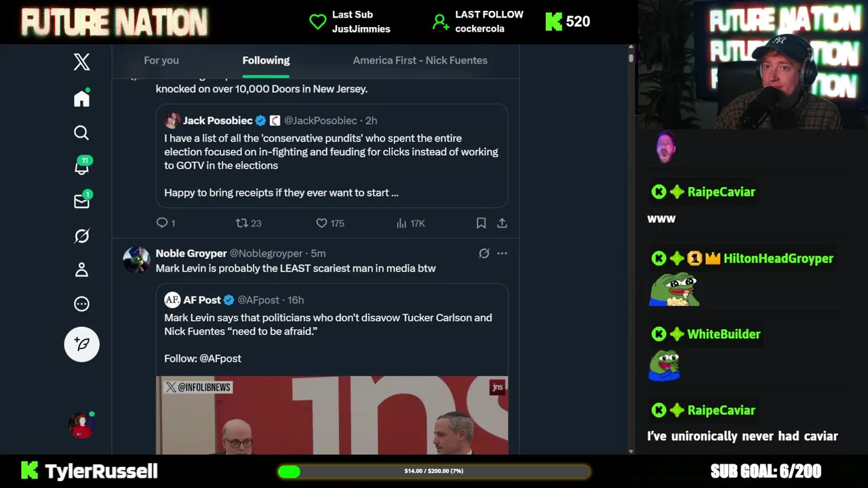Click the Last Follow person icon

tap(441, 22)
